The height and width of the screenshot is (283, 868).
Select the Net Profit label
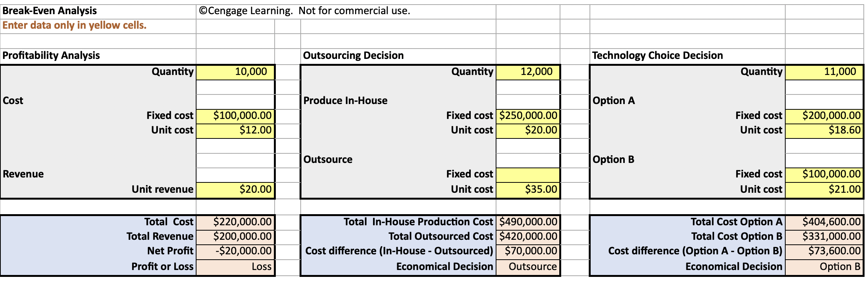click(170, 251)
